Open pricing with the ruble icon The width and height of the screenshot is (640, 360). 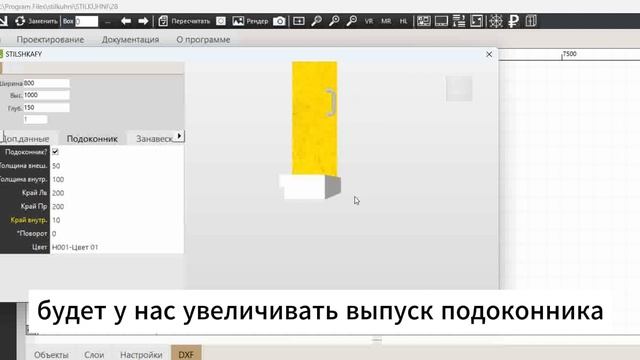[513, 21]
